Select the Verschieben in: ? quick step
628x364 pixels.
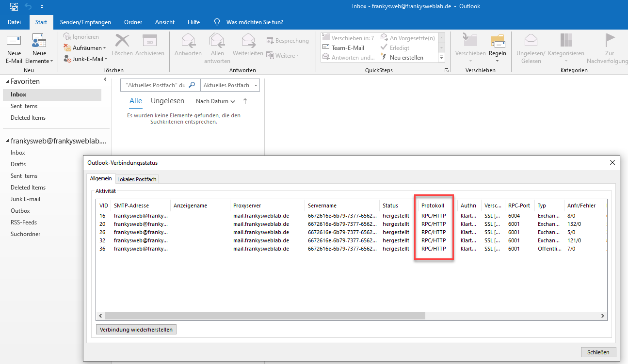pos(348,38)
